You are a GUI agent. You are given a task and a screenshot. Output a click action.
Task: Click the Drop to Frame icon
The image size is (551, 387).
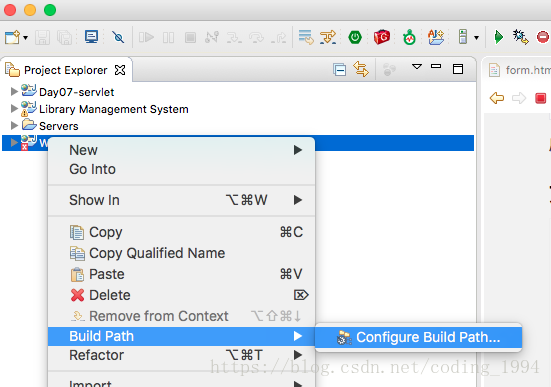[x=306, y=37]
